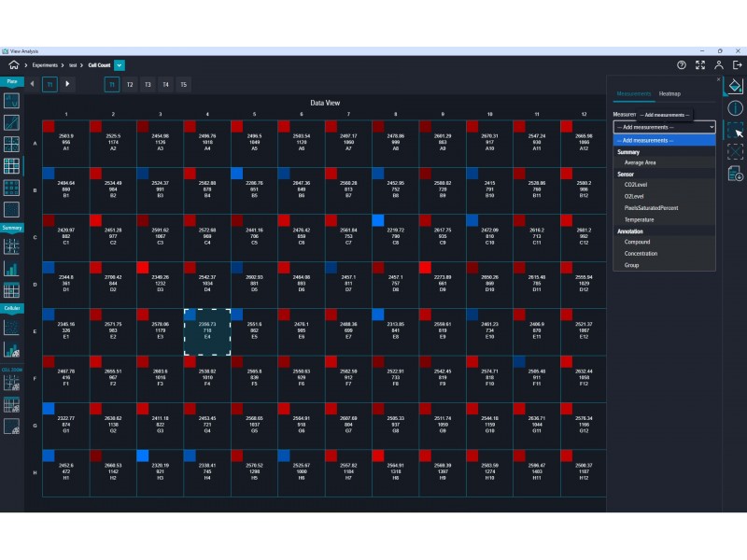Open the user profile icon

pyautogui.click(x=718, y=65)
